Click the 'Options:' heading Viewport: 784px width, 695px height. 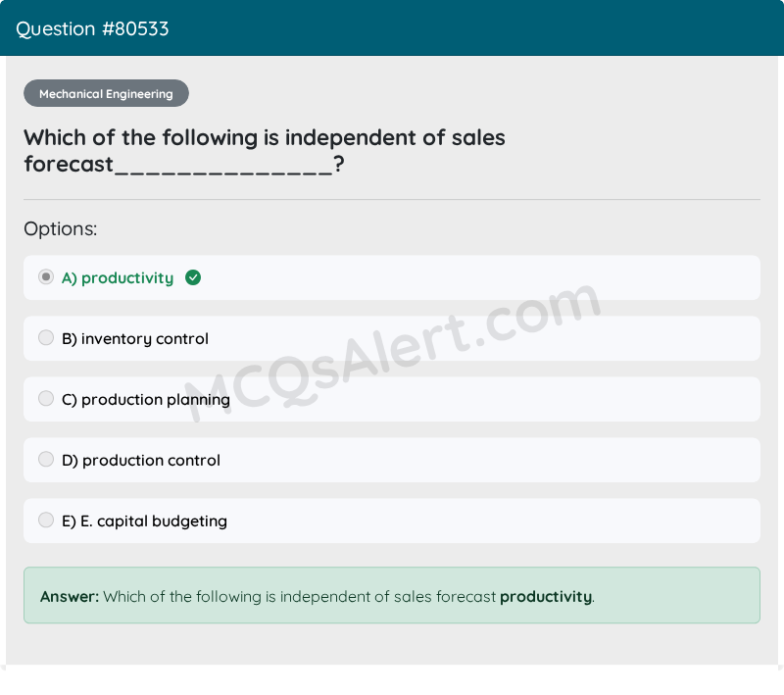tap(61, 229)
